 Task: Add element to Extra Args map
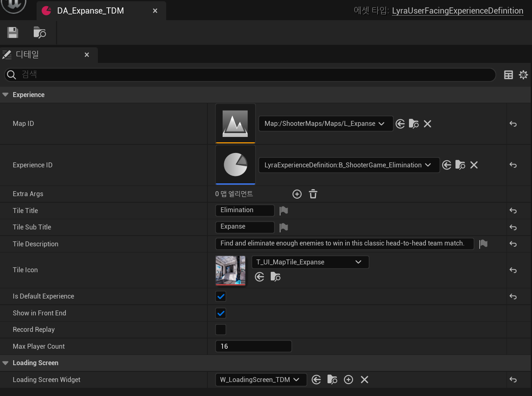[297, 194]
